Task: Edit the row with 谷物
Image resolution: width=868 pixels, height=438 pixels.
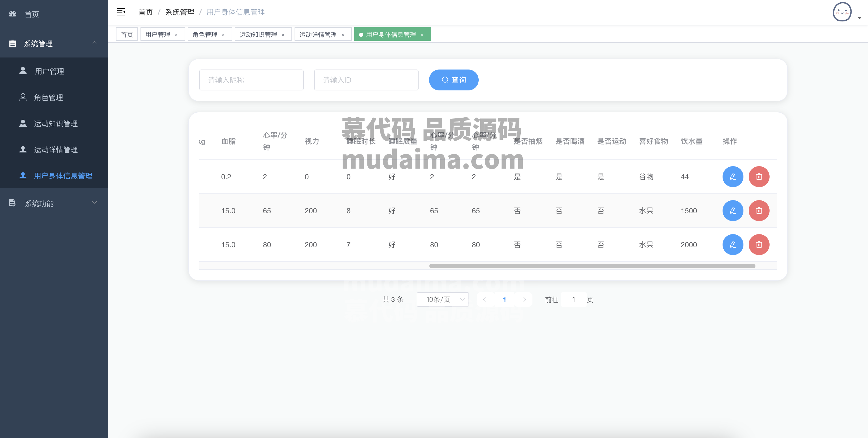Action: (x=733, y=177)
